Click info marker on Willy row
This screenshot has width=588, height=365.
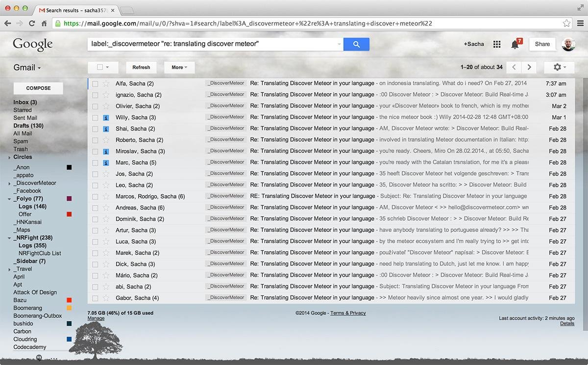coord(106,117)
